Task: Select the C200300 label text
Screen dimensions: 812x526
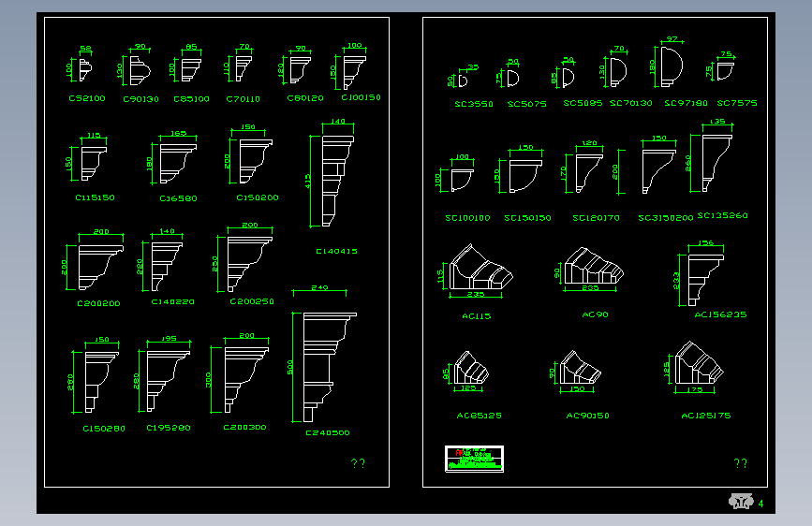Action: [244, 428]
